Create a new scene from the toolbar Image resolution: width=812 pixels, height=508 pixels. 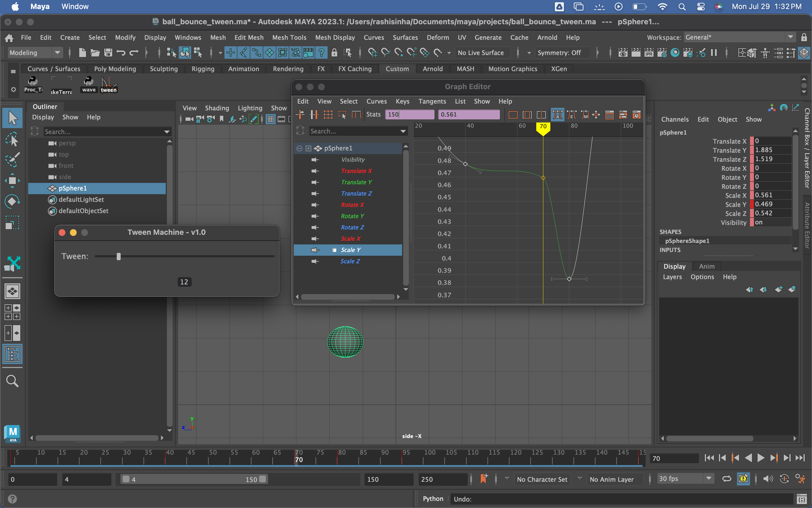coord(82,53)
